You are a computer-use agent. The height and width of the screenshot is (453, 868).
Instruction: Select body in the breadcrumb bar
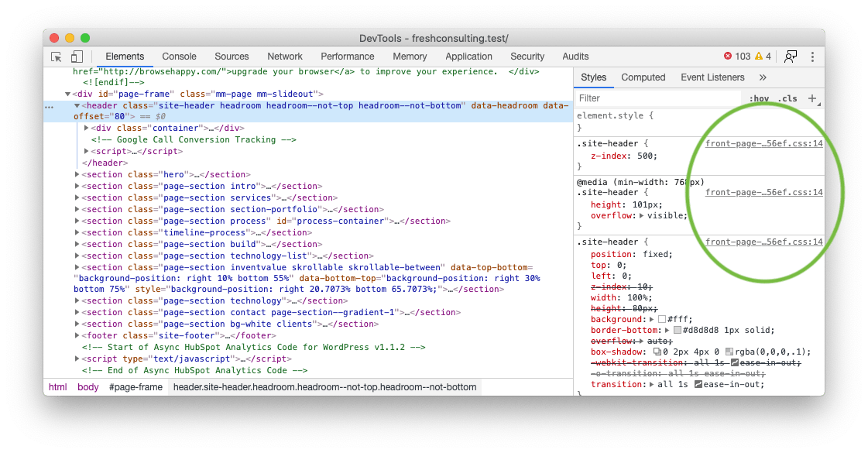click(x=88, y=387)
